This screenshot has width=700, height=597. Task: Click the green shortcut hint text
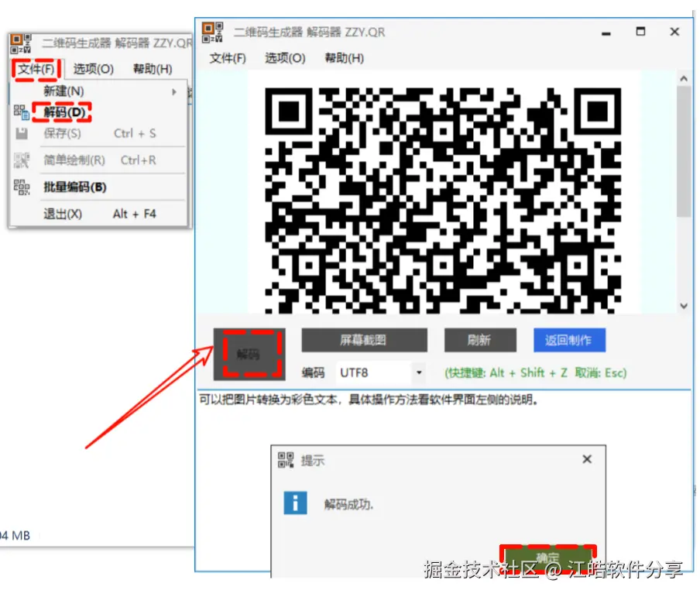pyautogui.click(x=536, y=372)
